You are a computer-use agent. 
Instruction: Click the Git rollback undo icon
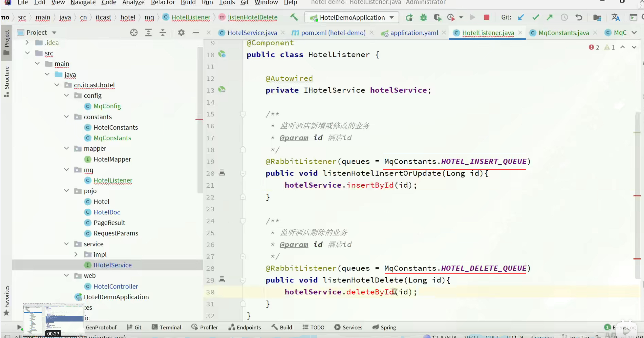pos(579,17)
